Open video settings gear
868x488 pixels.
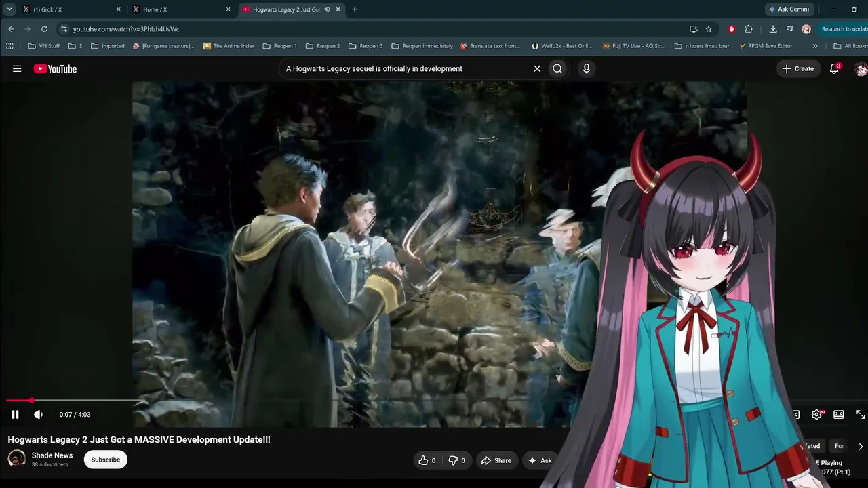(816, 415)
